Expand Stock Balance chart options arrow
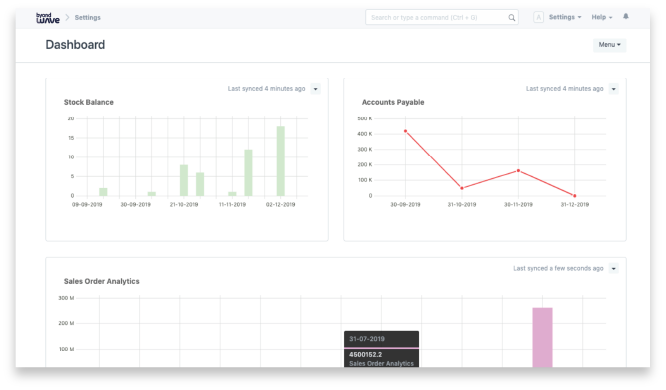Image resolution: width=666 pixels, height=390 pixels. click(x=315, y=89)
